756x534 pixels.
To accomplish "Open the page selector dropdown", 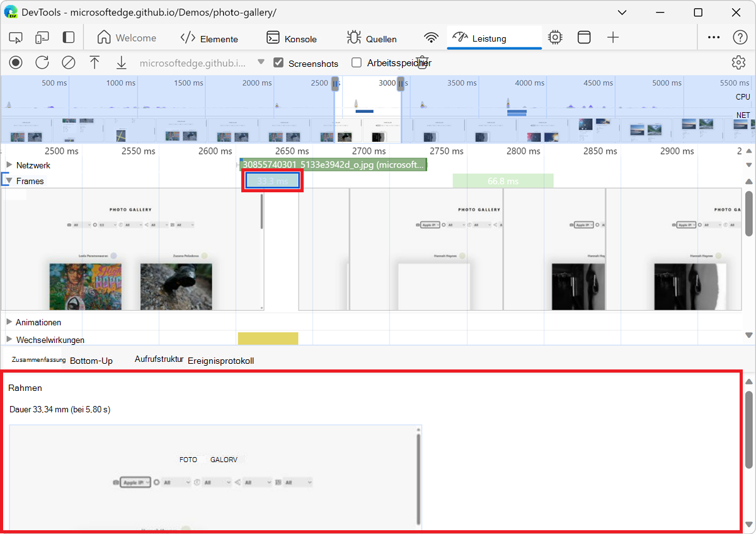I will [261, 62].
